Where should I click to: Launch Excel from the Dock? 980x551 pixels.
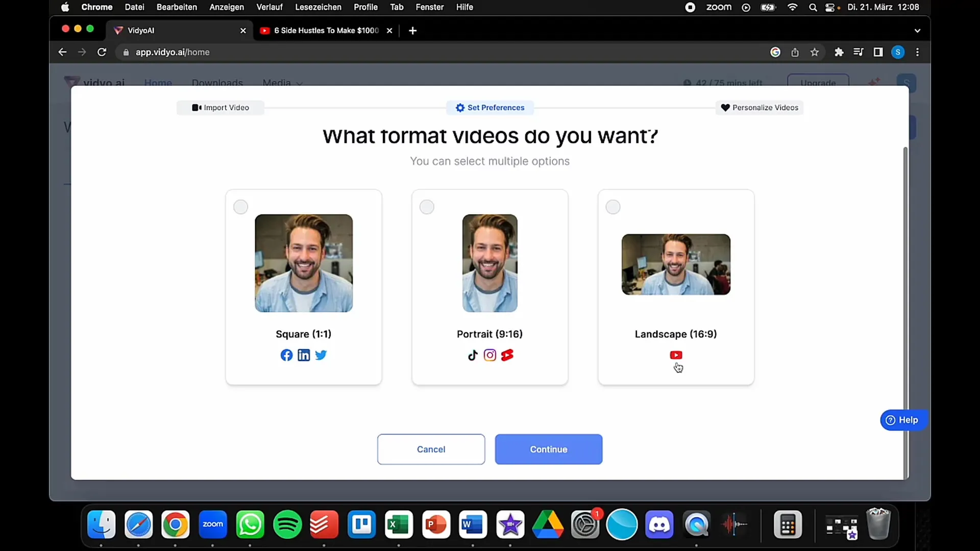coord(399,524)
